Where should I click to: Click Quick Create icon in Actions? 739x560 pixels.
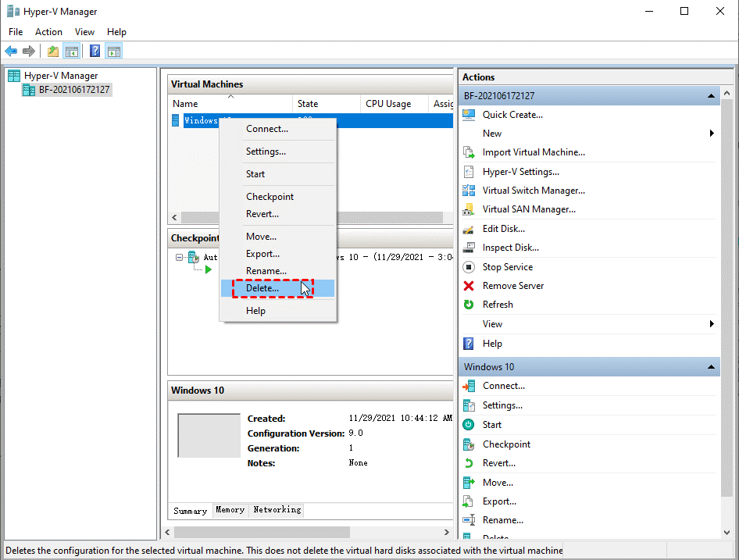click(469, 115)
